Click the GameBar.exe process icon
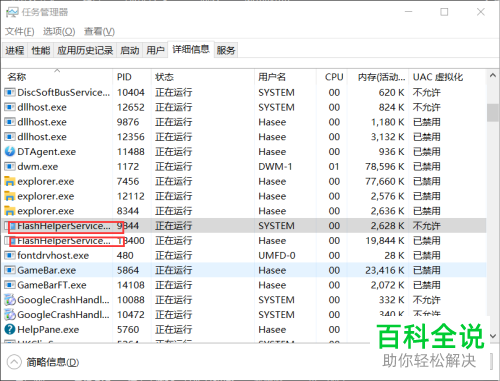 point(10,270)
